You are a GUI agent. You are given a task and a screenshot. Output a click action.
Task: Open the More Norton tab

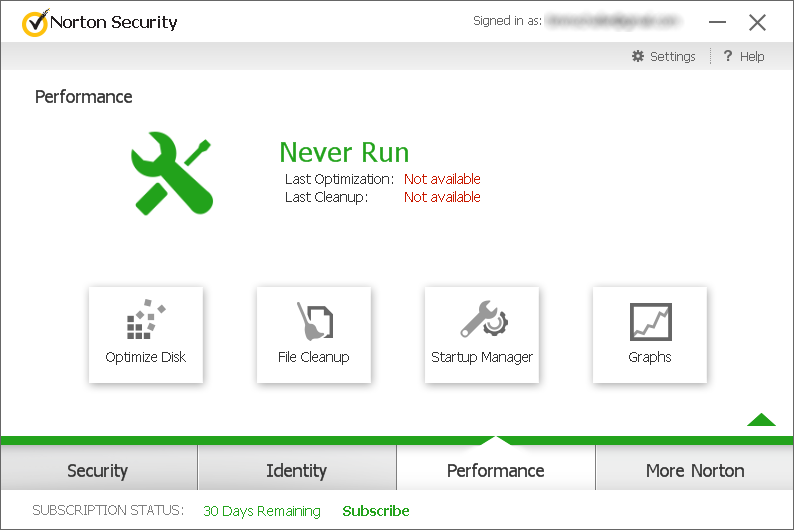pos(695,470)
